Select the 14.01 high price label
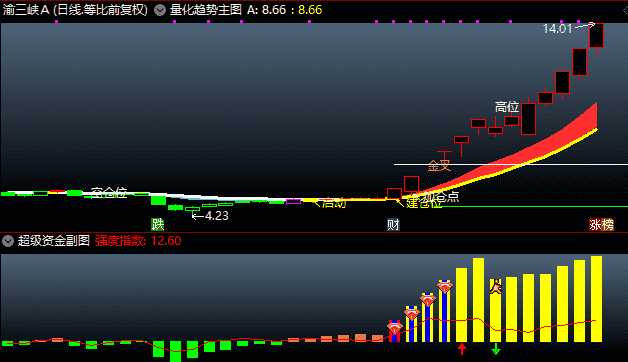Image resolution: width=628 pixels, height=362 pixels. pos(557,28)
